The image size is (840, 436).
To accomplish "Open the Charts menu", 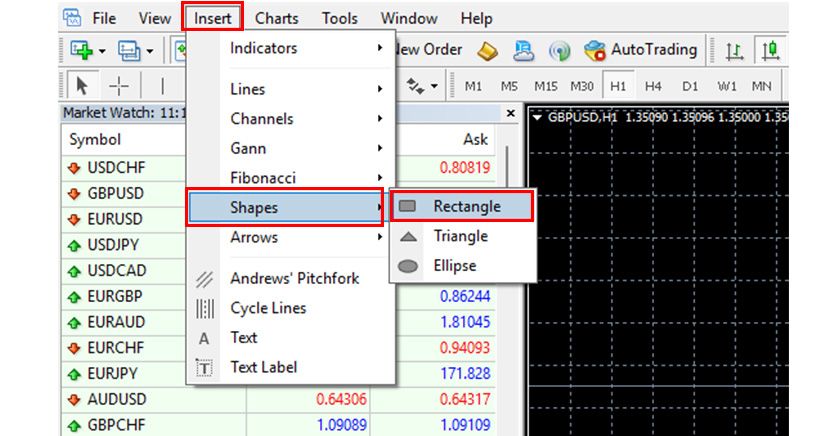I will point(276,18).
